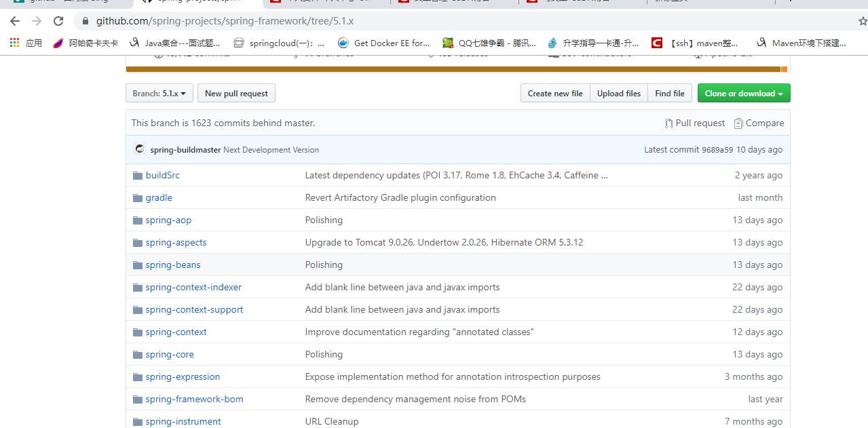Image resolution: width=868 pixels, height=428 pixels.
Task: Open the Improve documentation regarding annotated classes commit
Action: (x=419, y=332)
